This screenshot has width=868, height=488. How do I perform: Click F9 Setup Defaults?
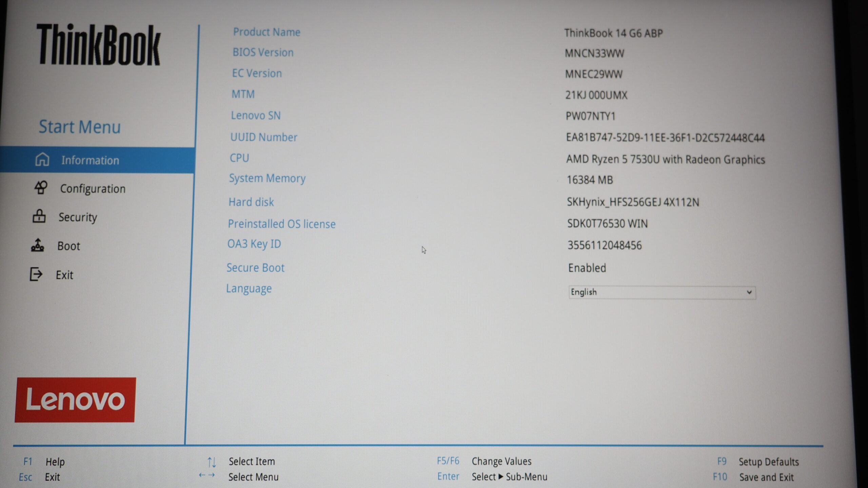click(768, 462)
